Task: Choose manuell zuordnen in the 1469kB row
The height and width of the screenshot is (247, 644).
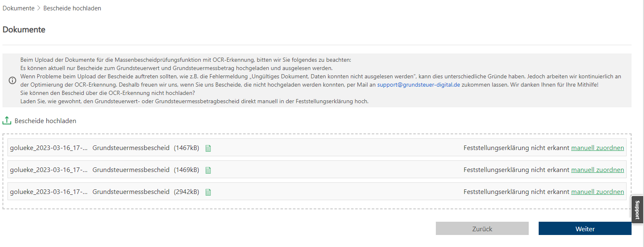Action: tap(598, 170)
